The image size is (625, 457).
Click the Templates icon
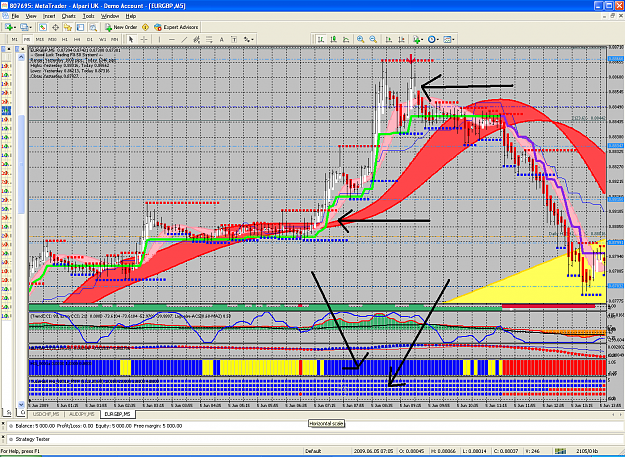click(x=447, y=39)
